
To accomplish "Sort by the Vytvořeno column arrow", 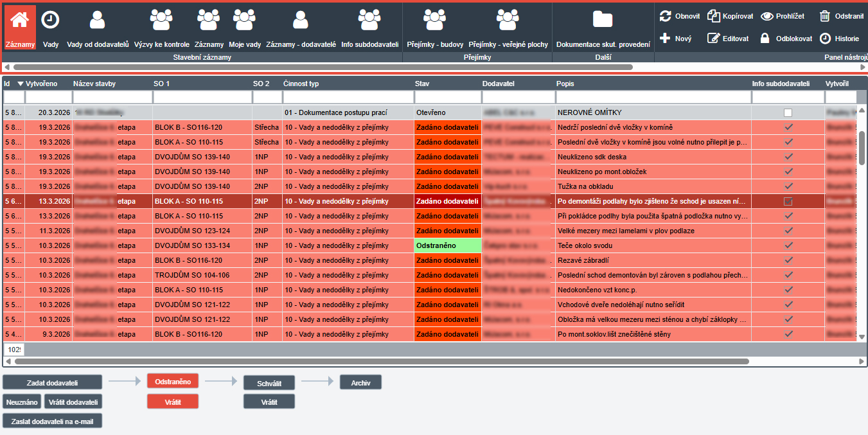I will pyautogui.click(x=21, y=84).
